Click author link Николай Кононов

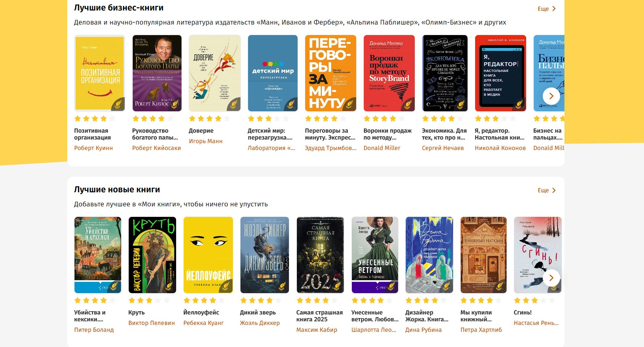tap(500, 148)
